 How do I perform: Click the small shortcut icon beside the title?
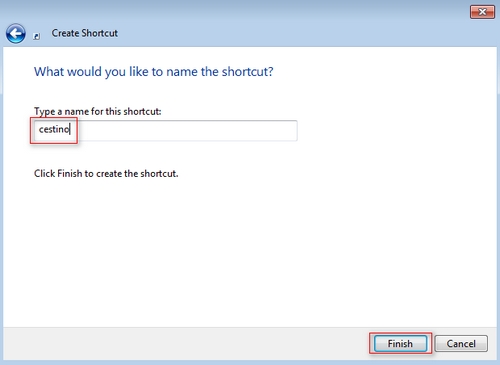pos(37,36)
